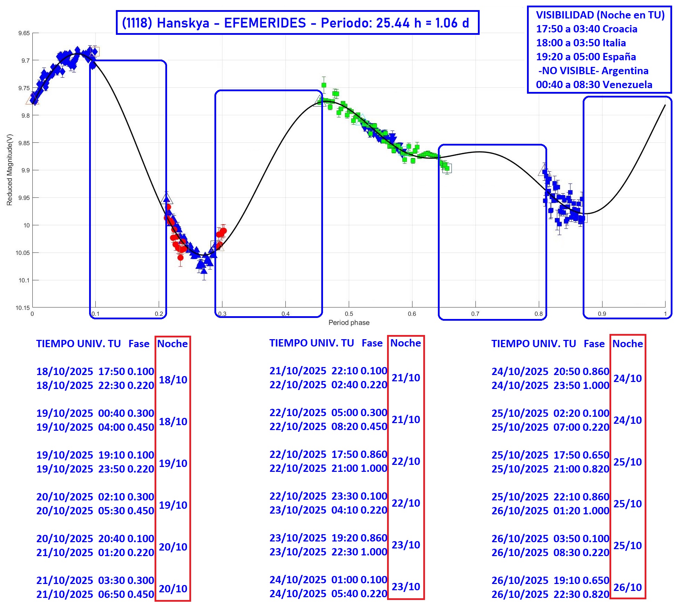The height and width of the screenshot is (616, 677).
Task: Click row 26/10/2025 19:10 0.650
Action: [x=550, y=580]
